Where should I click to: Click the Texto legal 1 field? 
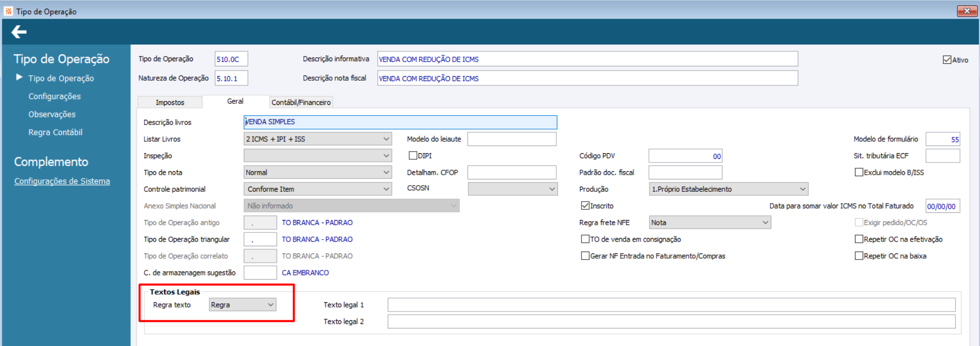point(672,305)
